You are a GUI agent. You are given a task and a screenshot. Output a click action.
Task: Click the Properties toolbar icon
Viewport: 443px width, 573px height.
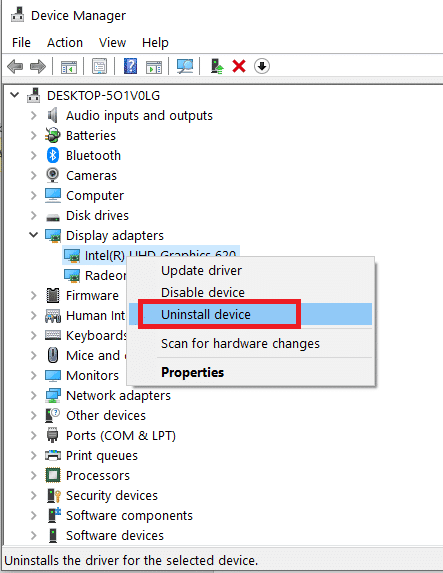click(99, 66)
